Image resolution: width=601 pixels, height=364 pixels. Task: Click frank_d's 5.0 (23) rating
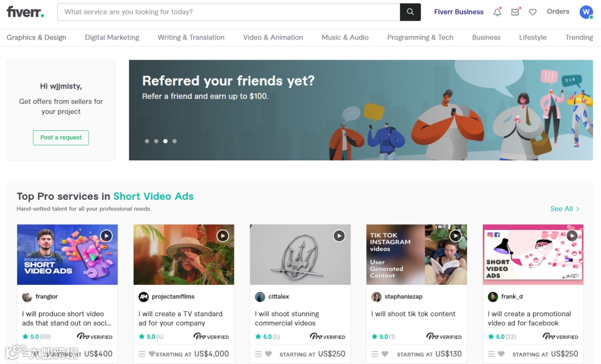(502, 336)
